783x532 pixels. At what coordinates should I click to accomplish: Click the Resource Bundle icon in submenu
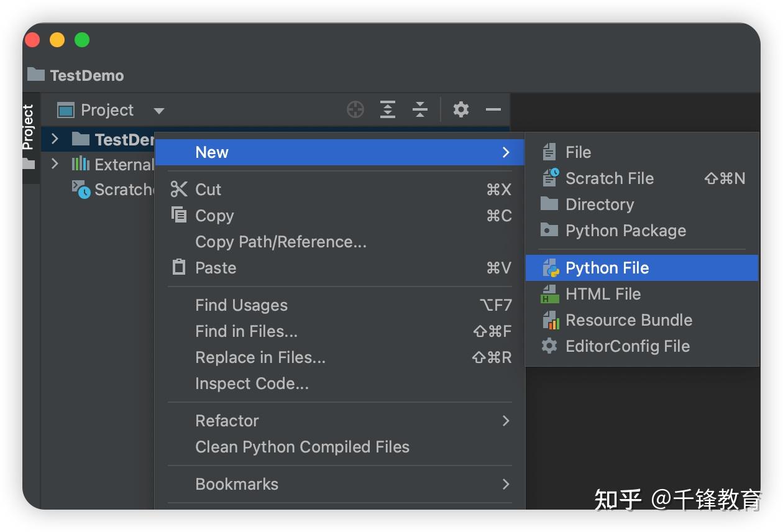[x=550, y=321]
